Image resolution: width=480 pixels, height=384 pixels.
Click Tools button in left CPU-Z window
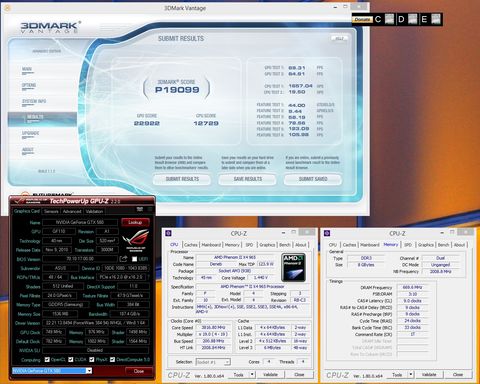[x=239, y=375]
